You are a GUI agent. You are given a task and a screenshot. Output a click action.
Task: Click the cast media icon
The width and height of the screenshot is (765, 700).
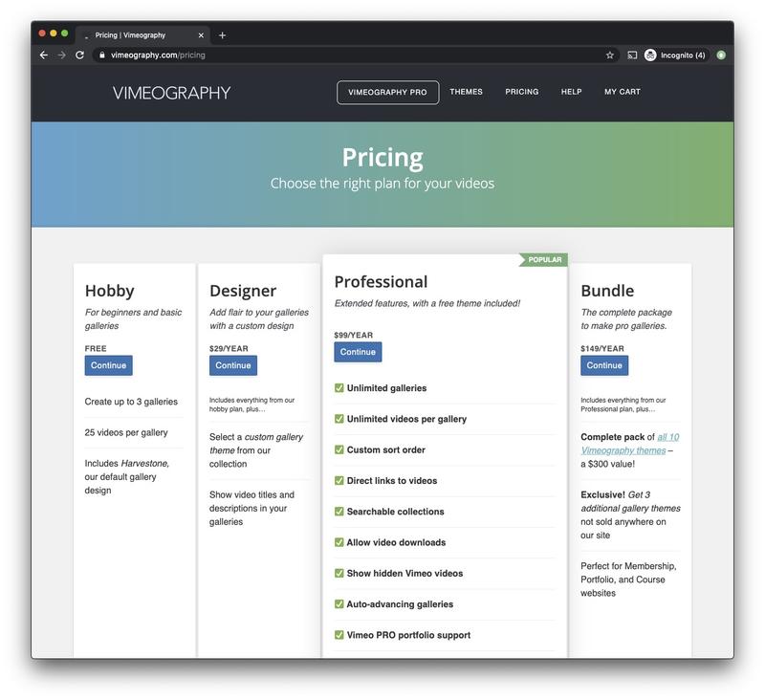(632, 55)
